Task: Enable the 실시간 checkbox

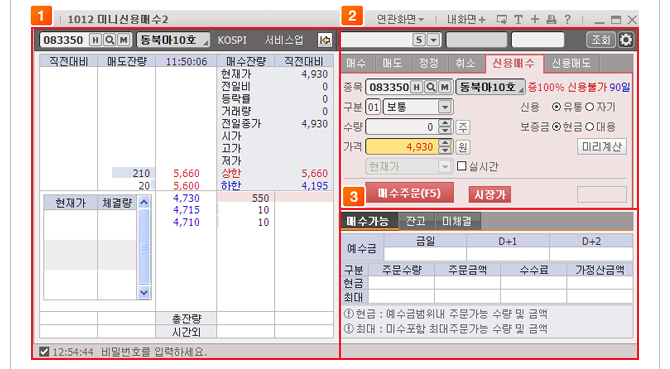Action: [x=461, y=166]
